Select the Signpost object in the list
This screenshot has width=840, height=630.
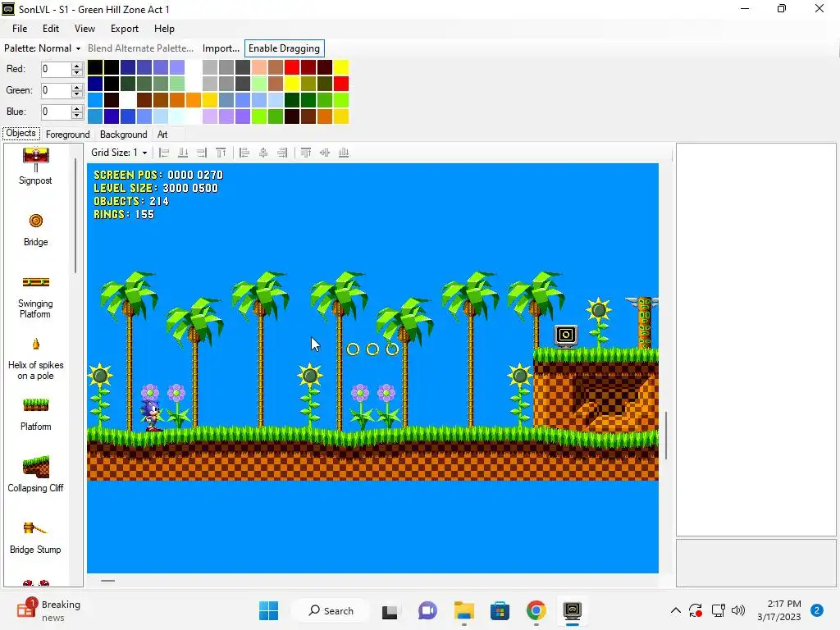[35, 166]
